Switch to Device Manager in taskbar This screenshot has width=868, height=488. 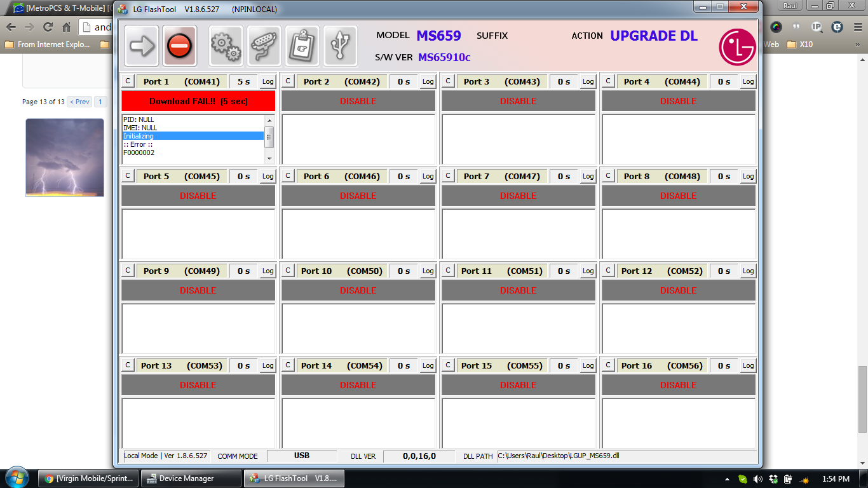tap(191, 478)
